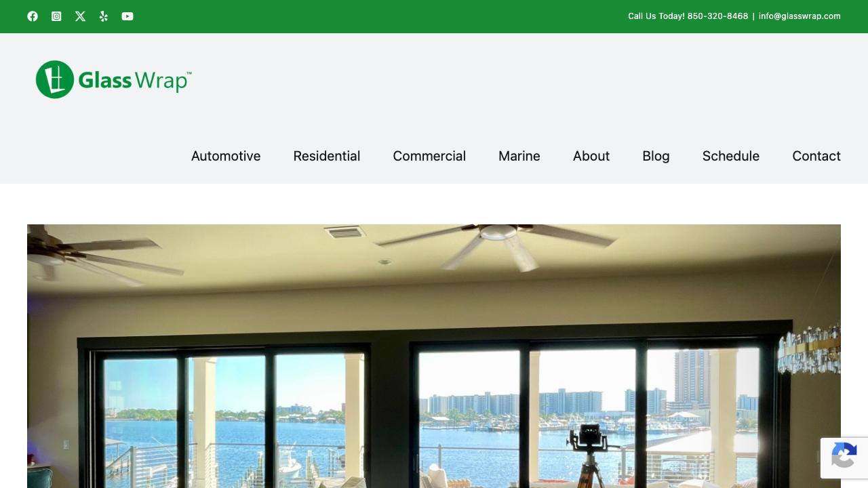Click the Glass Wrap logo
868x488 pixels.
click(x=113, y=79)
